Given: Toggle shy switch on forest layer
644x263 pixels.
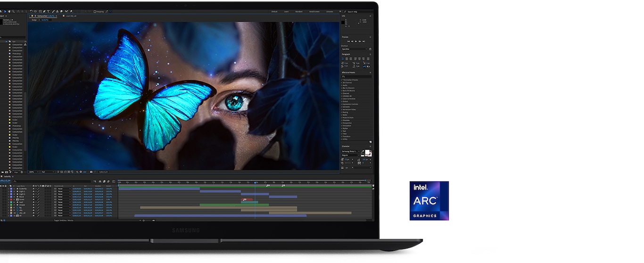Looking at the screenshot, I should (33, 199).
